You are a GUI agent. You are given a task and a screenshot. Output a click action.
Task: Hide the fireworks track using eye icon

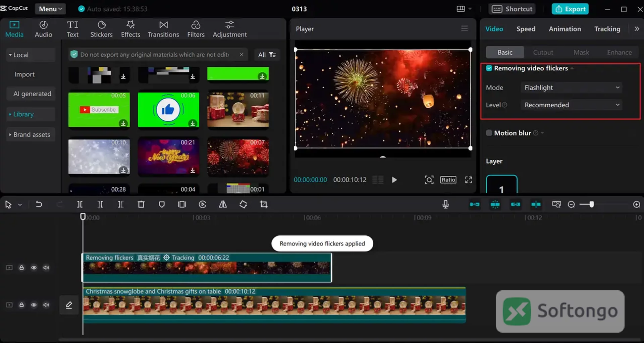click(x=34, y=268)
